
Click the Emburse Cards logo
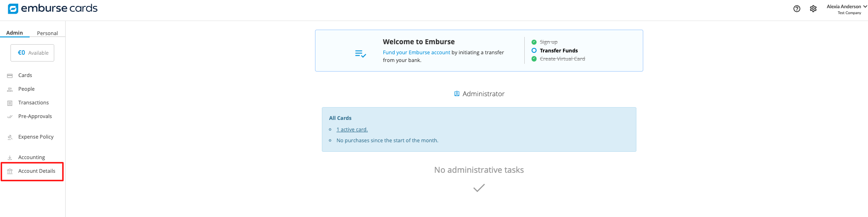pos(53,9)
